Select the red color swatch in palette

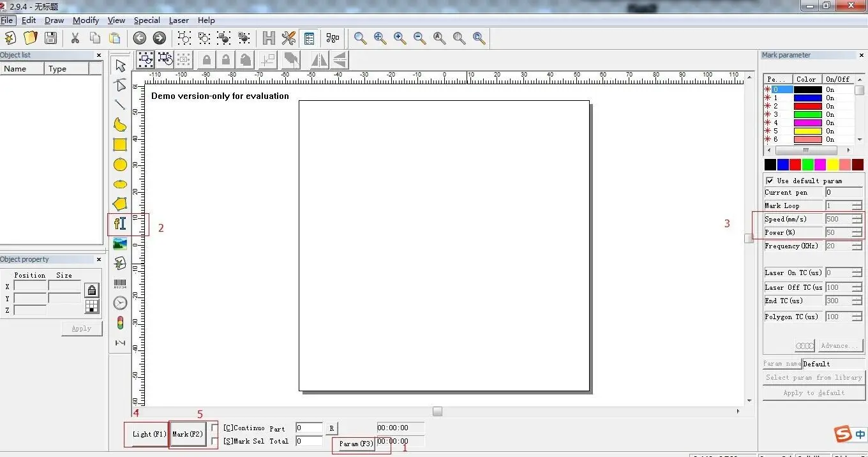pyautogui.click(x=795, y=165)
